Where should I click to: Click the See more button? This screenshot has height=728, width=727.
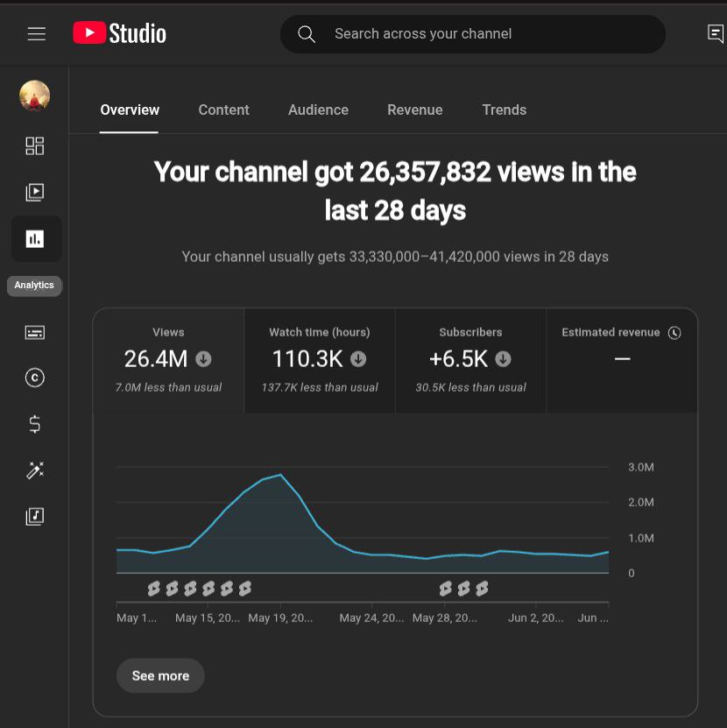click(160, 675)
